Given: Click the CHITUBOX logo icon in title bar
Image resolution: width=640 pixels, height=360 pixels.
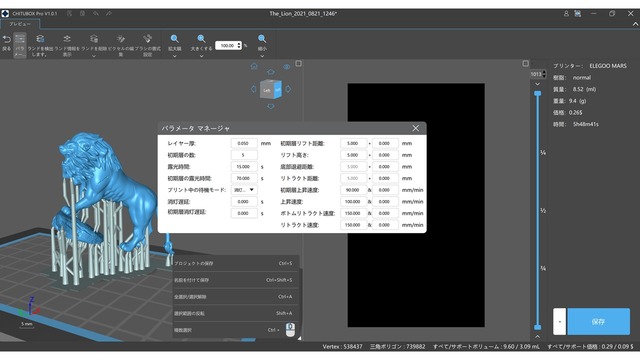Looking at the screenshot, I should point(5,13).
